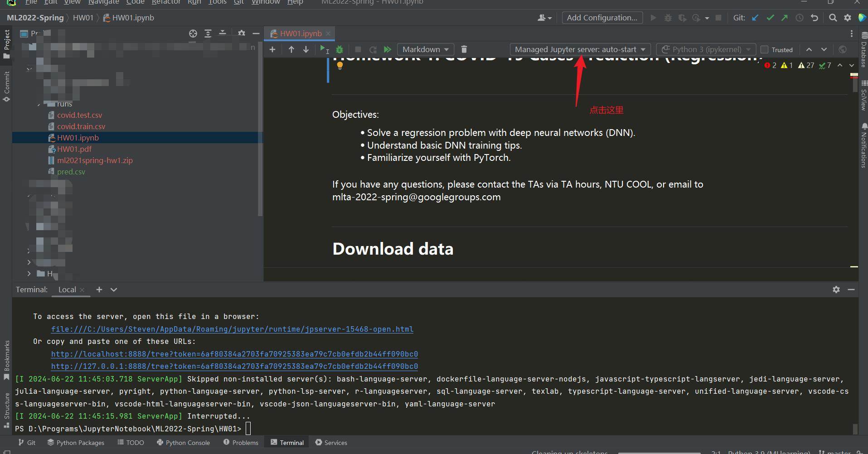
Task: Open Search Everywhere magnifier
Action: 833,18
